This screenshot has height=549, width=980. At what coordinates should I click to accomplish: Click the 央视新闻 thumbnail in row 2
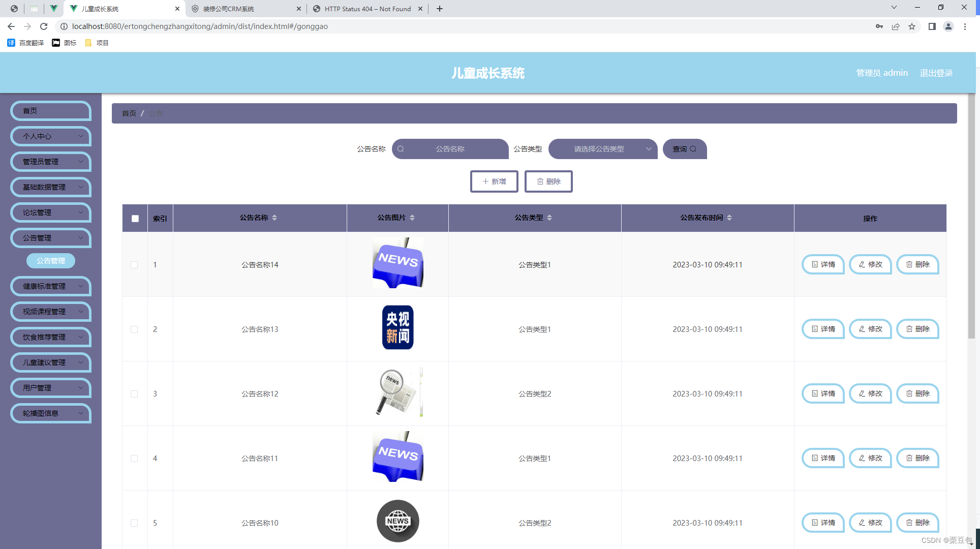pyautogui.click(x=397, y=328)
